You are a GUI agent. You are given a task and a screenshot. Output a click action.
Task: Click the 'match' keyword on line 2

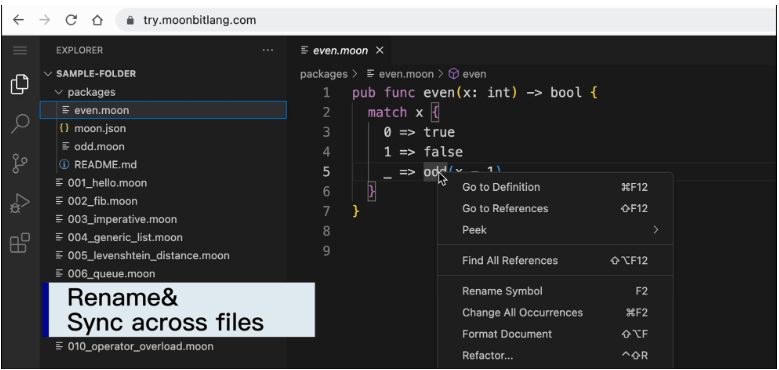tap(388, 113)
